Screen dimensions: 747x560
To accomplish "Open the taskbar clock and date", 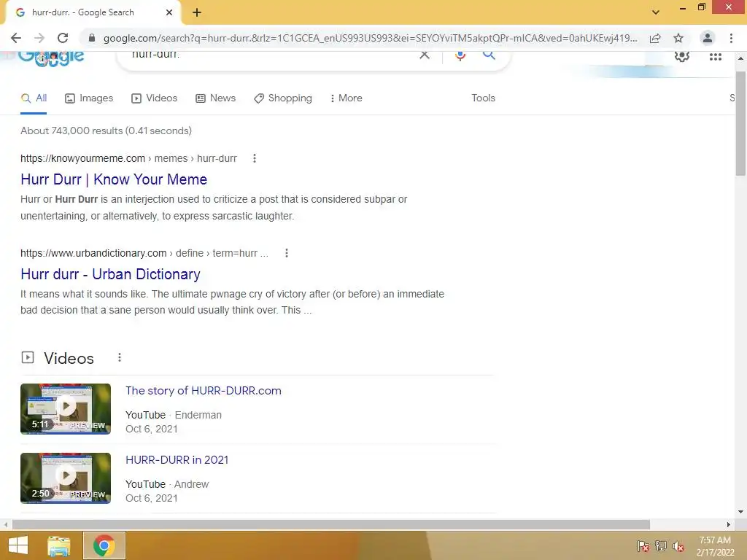I will pos(715,546).
